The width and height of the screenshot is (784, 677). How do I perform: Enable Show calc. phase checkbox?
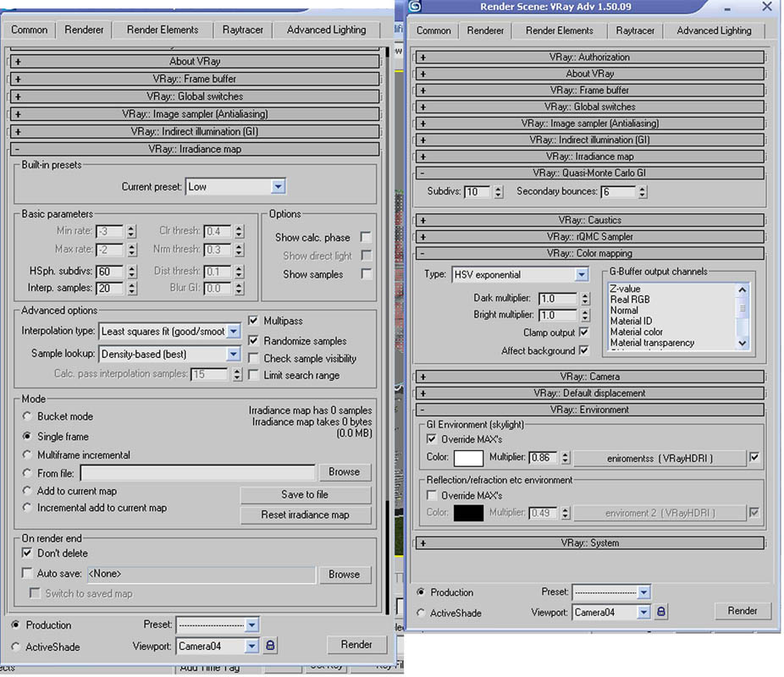click(x=366, y=237)
